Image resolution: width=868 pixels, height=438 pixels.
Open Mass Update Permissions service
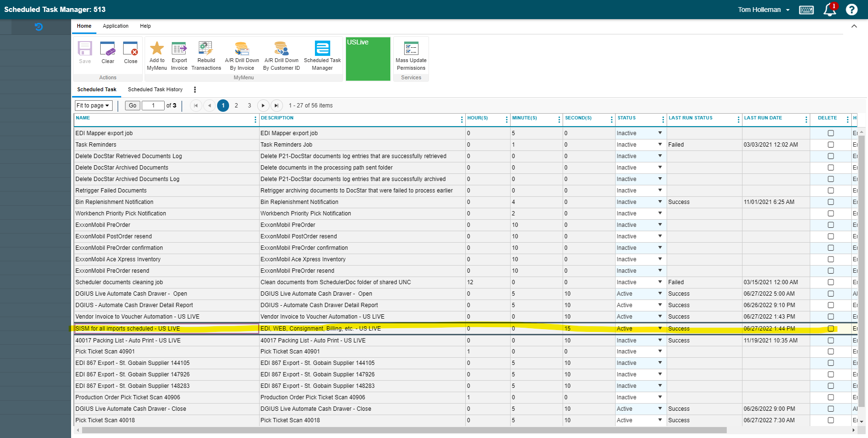coord(411,49)
